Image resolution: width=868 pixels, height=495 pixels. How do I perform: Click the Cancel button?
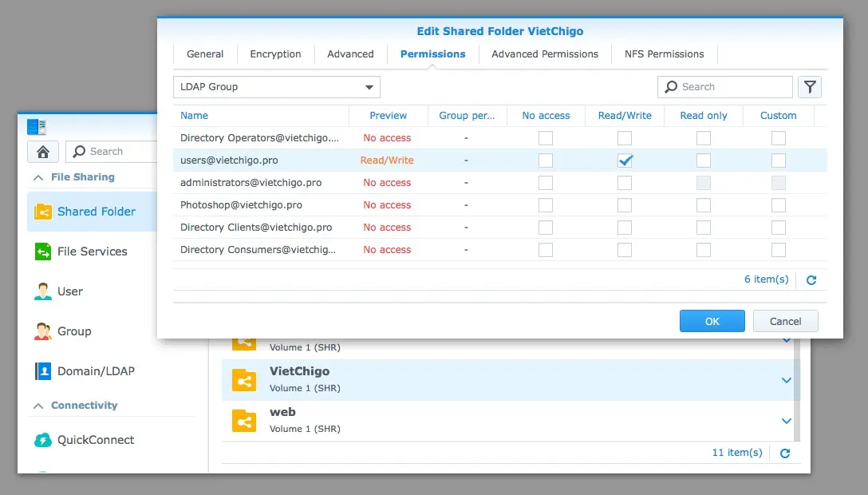pos(786,321)
